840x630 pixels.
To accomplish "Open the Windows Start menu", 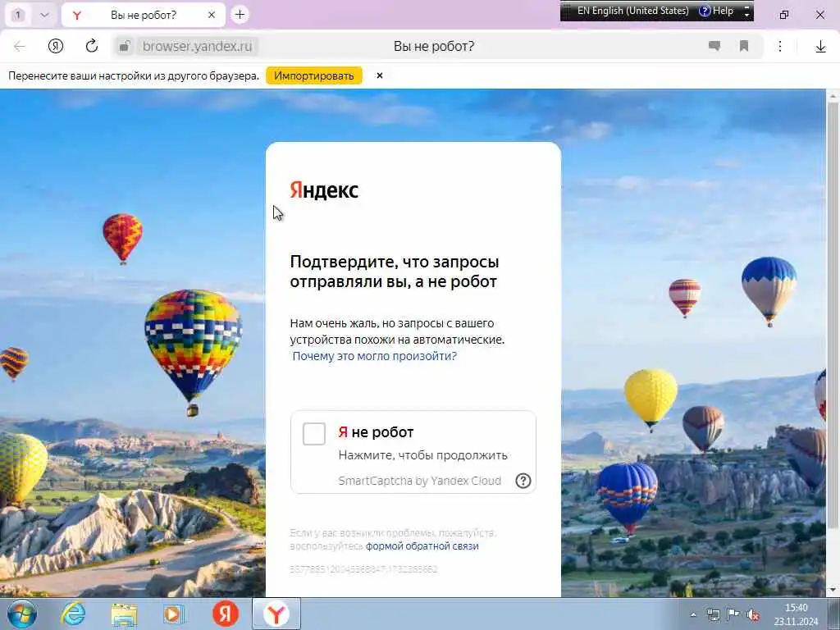I will (22, 614).
